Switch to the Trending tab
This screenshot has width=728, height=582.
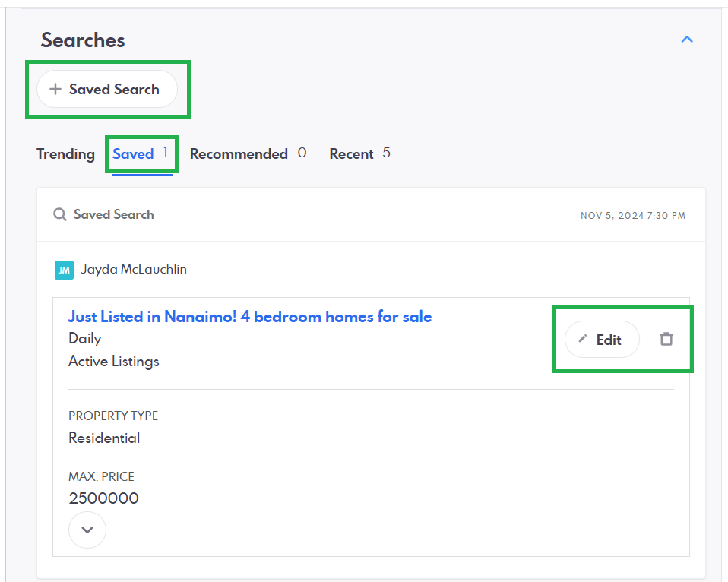coord(65,154)
